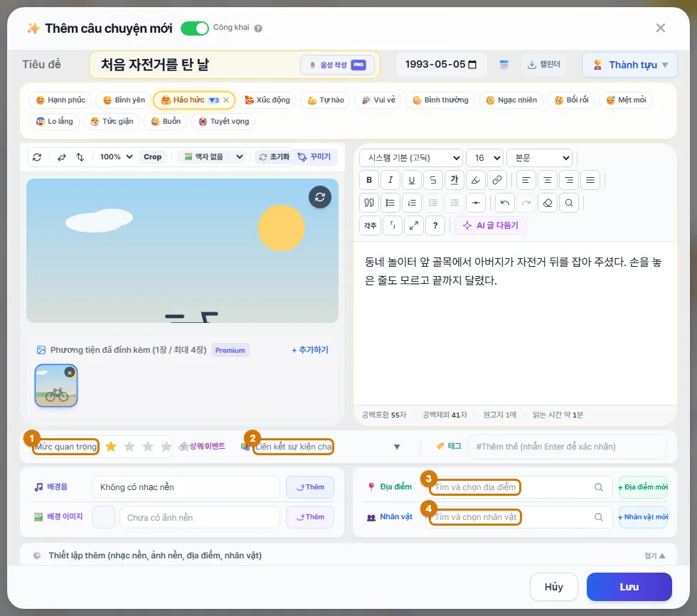Open the Thành tựu dropdown
Screen dimensions: 697x616
point(629,65)
